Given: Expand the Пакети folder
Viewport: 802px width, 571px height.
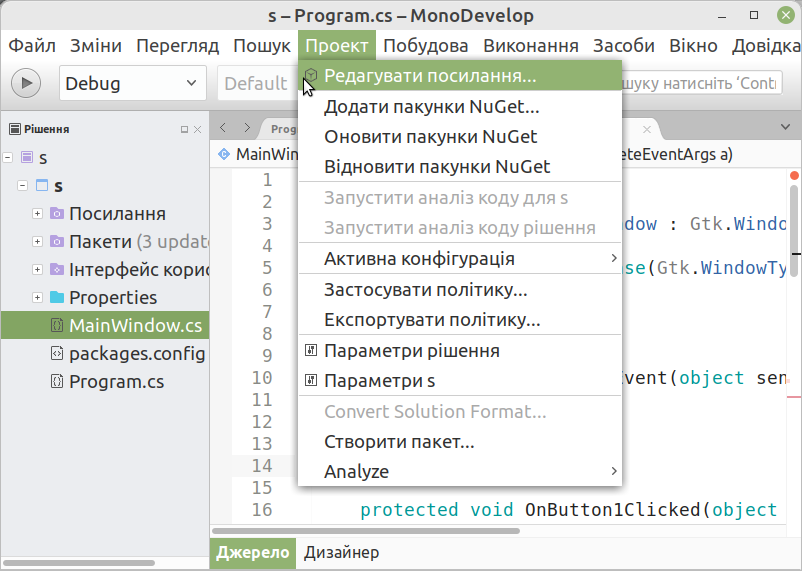Looking at the screenshot, I should (37, 241).
